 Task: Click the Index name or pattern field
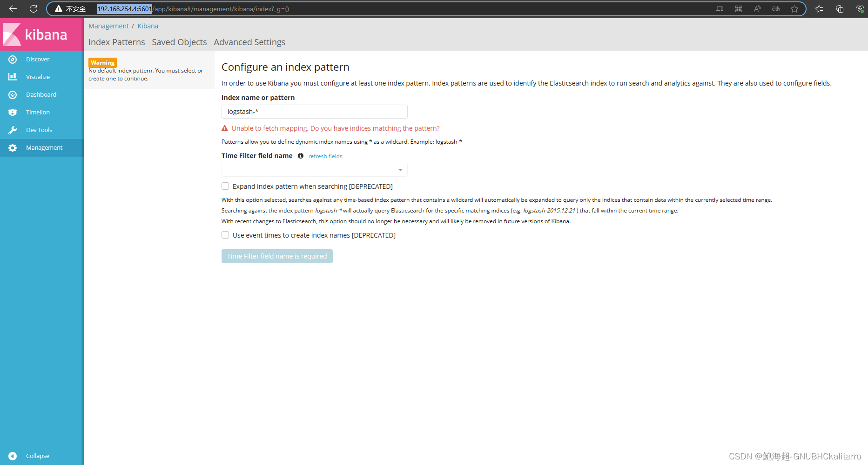coord(315,112)
